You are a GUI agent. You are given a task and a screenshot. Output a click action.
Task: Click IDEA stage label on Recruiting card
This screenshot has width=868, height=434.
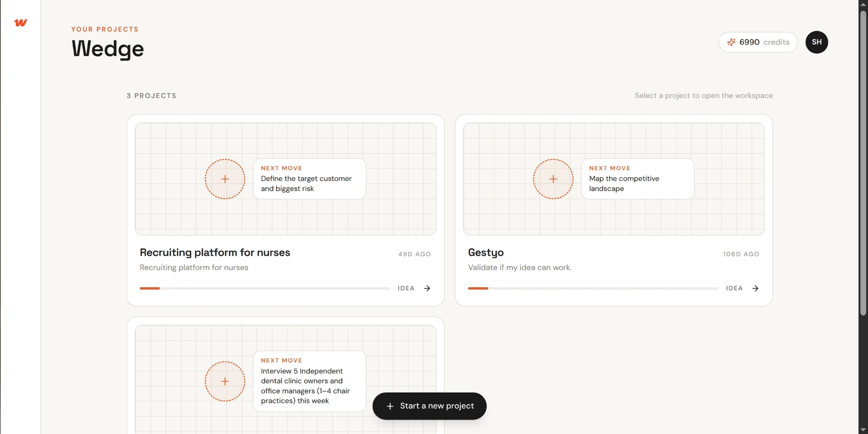tap(406, 288)
